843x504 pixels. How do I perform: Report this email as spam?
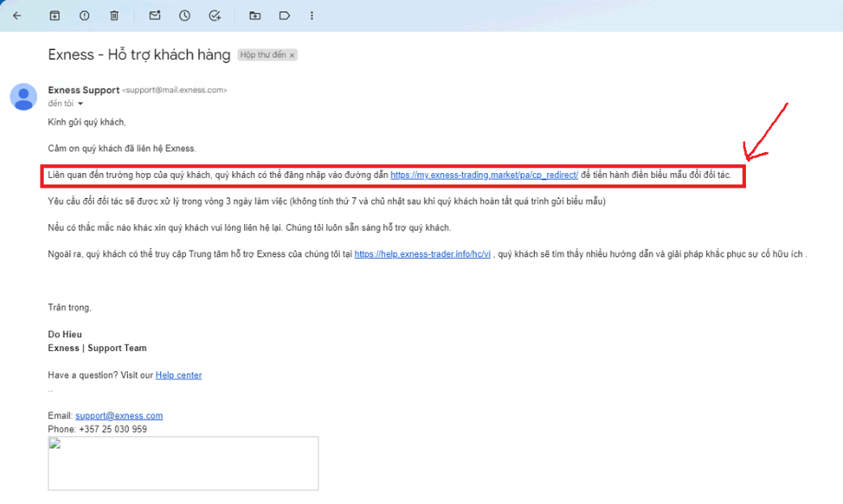[x=84, y=15]
